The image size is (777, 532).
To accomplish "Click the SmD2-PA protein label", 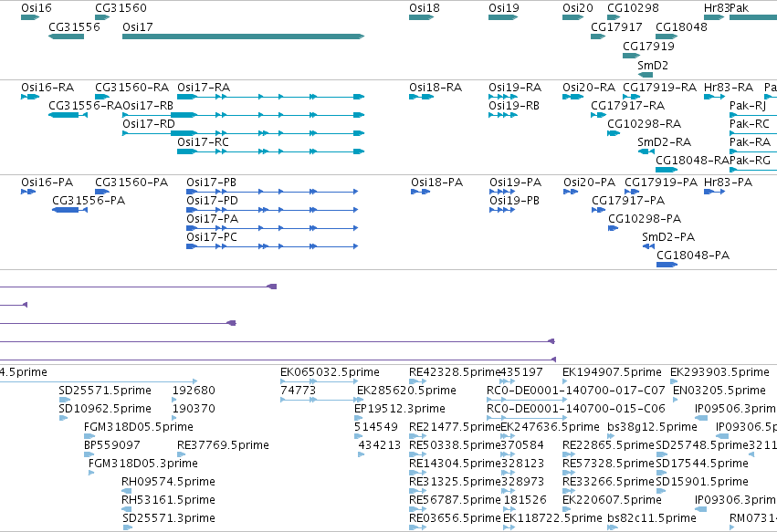I will point(668,237).
